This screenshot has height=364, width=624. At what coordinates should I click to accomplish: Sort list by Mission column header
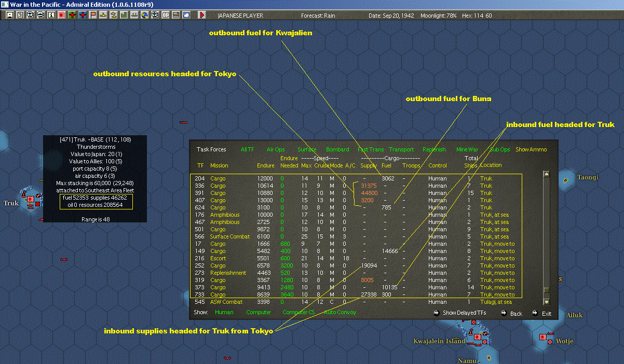pos(219,165)
